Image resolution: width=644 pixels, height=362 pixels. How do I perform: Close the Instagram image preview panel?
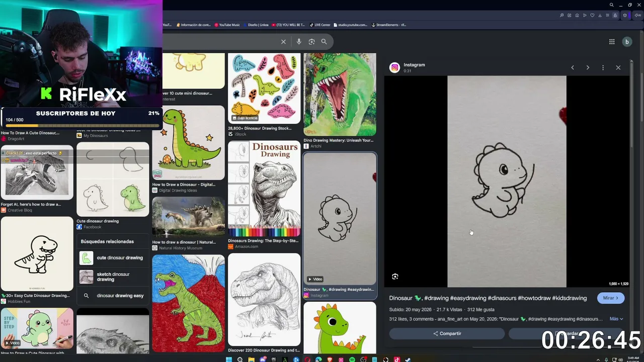618,67
